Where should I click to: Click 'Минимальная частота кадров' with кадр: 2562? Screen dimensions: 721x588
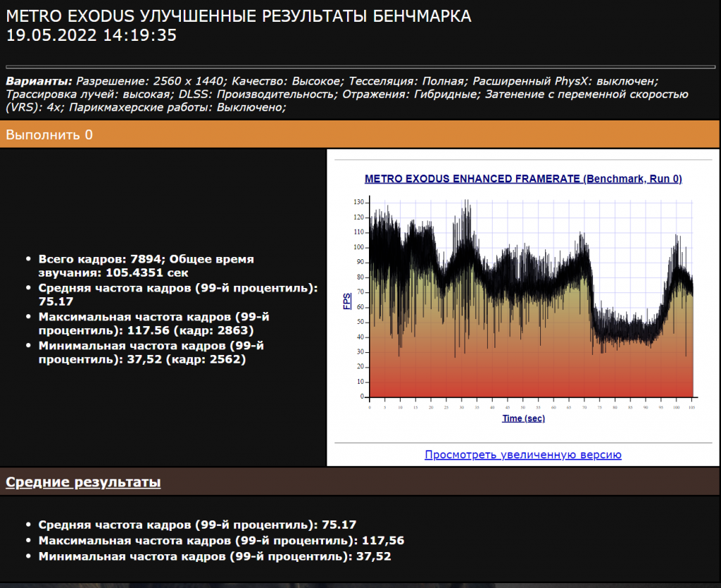(151, 352)
